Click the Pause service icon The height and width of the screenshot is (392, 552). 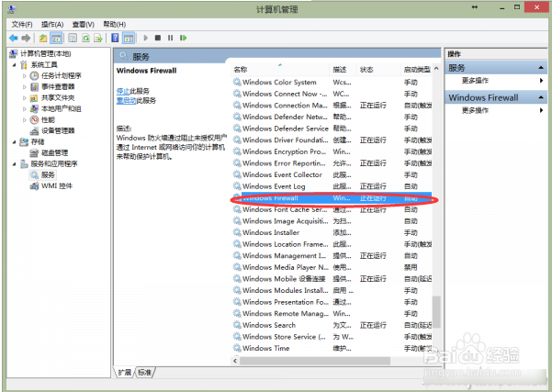(171, 38)
